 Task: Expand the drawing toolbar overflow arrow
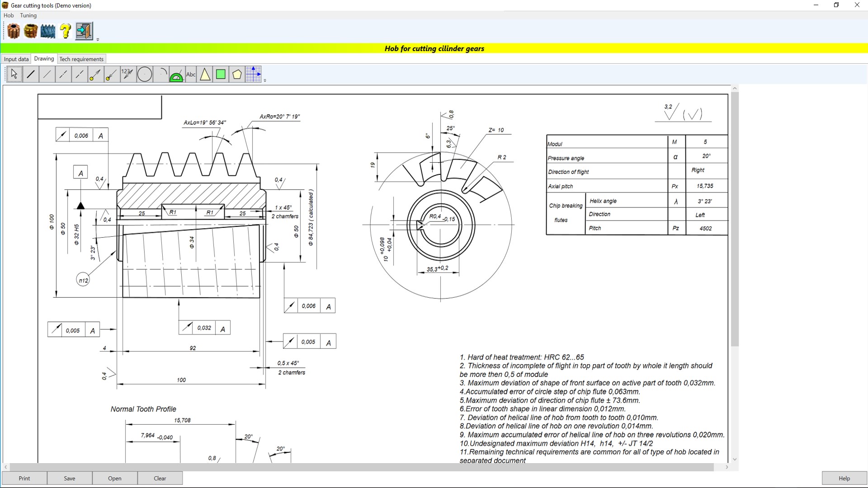click(x=265, y=80)
